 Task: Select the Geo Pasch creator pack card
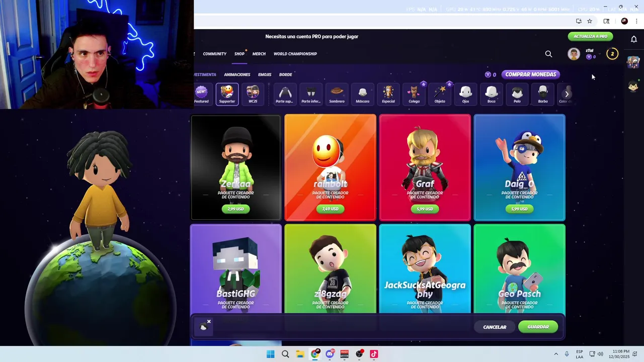point(519,269)
